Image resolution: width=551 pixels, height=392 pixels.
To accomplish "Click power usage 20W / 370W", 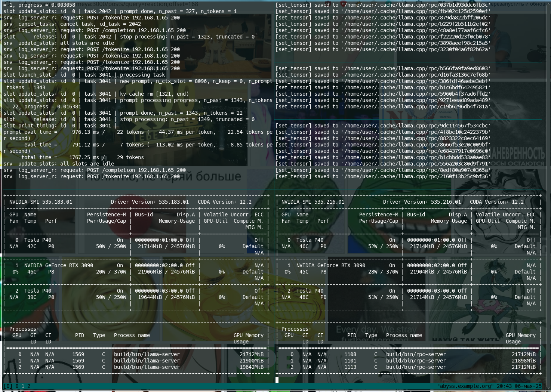I will coord(111,272).
